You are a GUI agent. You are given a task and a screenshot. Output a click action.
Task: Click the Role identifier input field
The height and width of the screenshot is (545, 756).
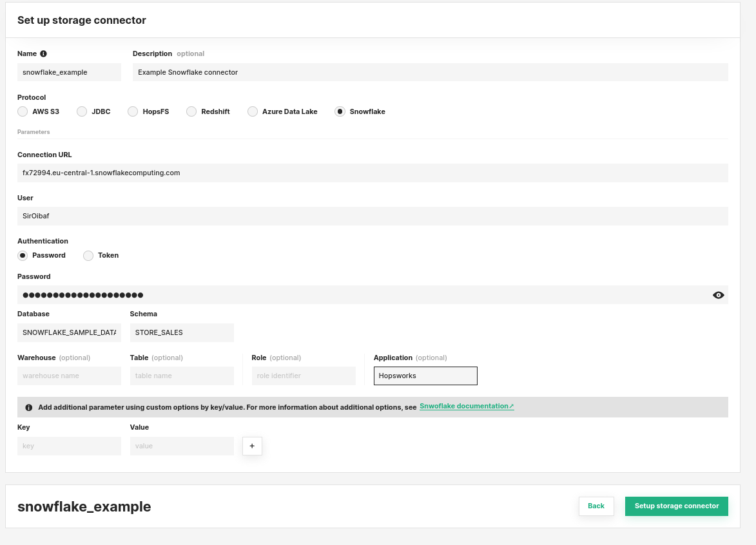(304, 376)
